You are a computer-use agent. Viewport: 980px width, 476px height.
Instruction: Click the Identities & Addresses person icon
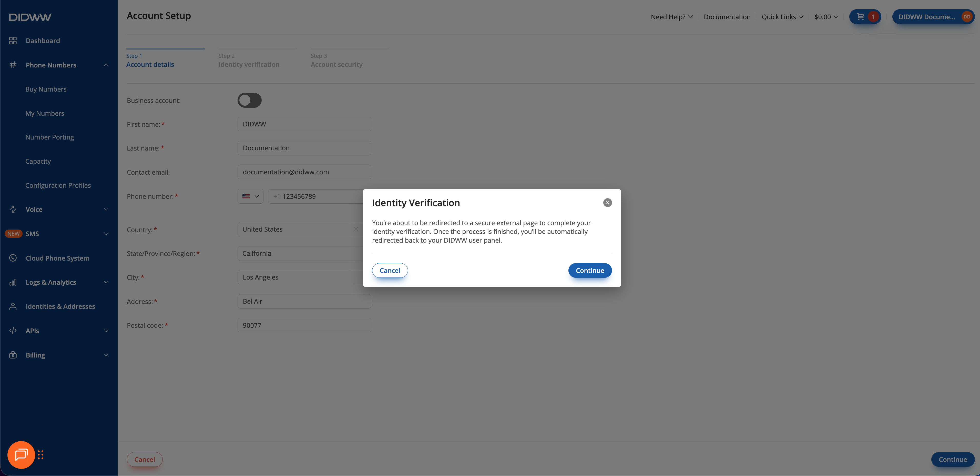pos(13,306)
